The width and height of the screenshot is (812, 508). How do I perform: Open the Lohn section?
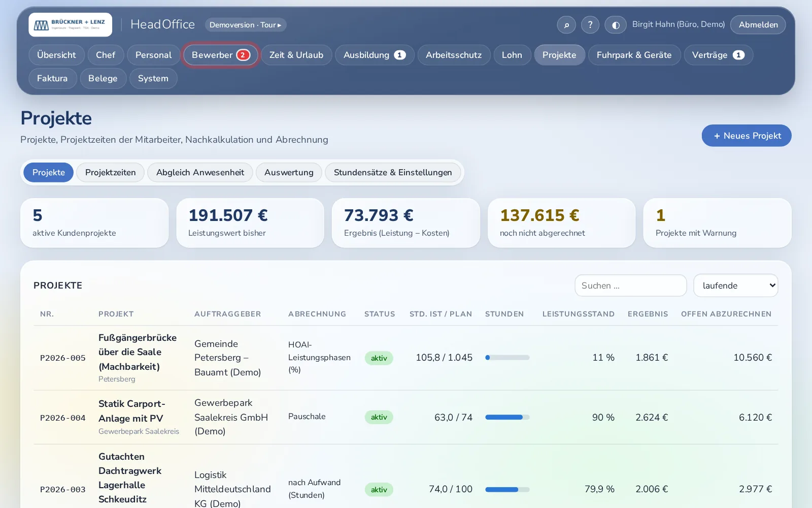point(512,55)
